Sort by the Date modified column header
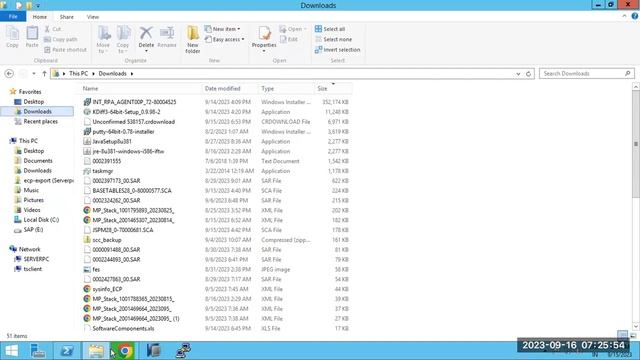 [x=231, y=89]
